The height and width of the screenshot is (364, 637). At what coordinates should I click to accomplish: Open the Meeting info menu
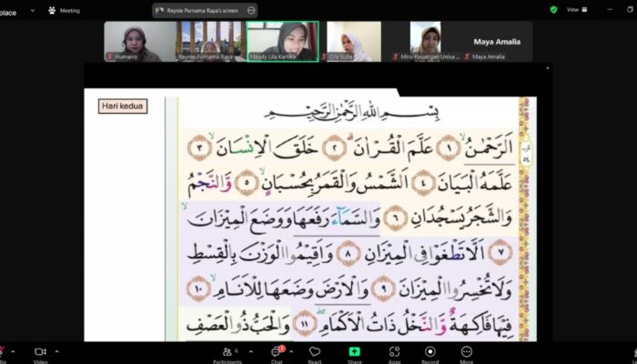coord(64,11)
